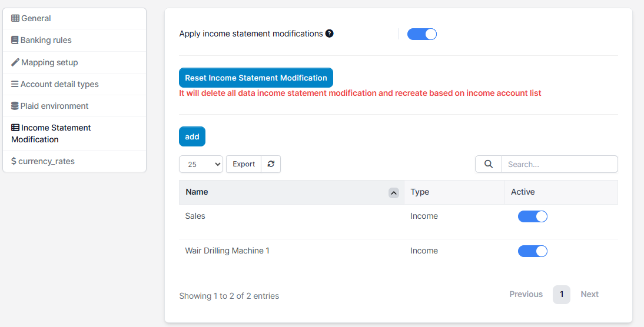Image resolution: width=644 pixels, height=327 pixels.
Task: Click into the Search text field
Action: click(x=559, y=164)
